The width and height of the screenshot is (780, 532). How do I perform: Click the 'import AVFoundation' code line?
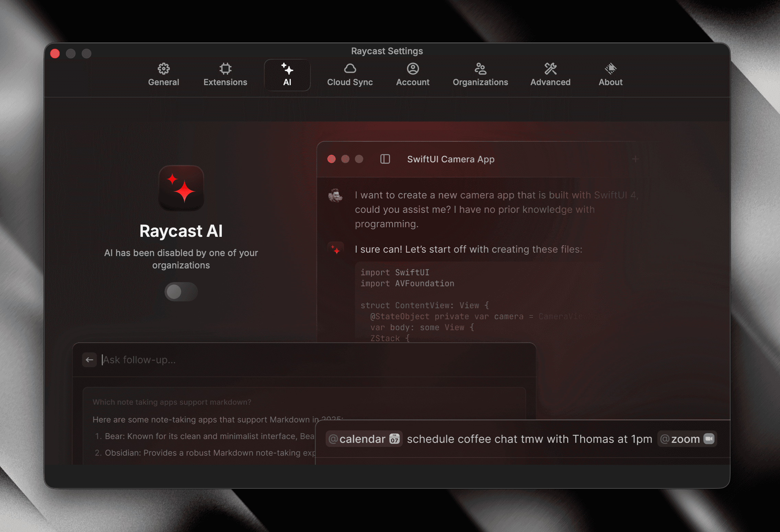(x=407, y=284)
